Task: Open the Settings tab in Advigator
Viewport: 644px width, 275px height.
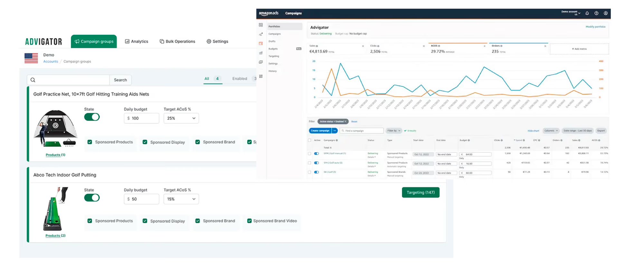Action: point(217,41)
